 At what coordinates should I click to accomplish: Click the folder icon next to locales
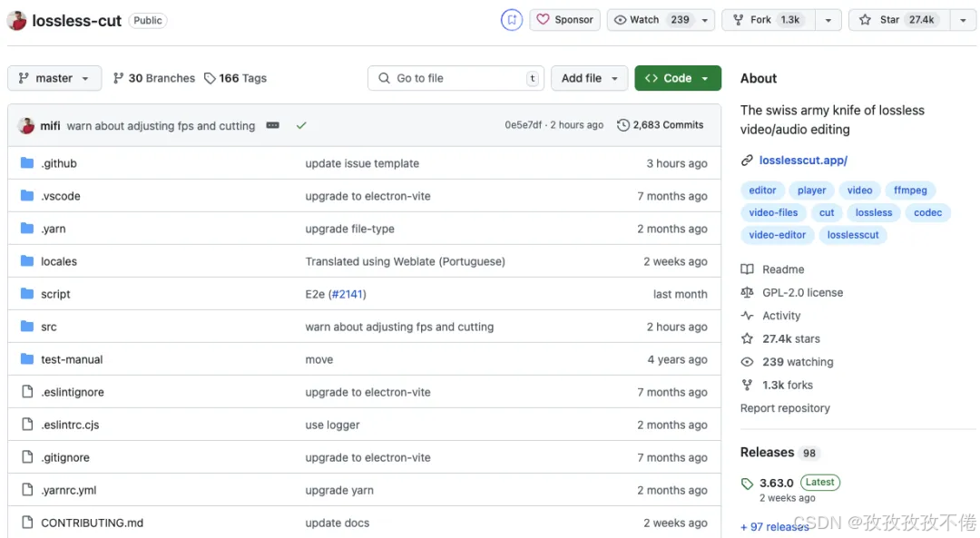(27, 260)
